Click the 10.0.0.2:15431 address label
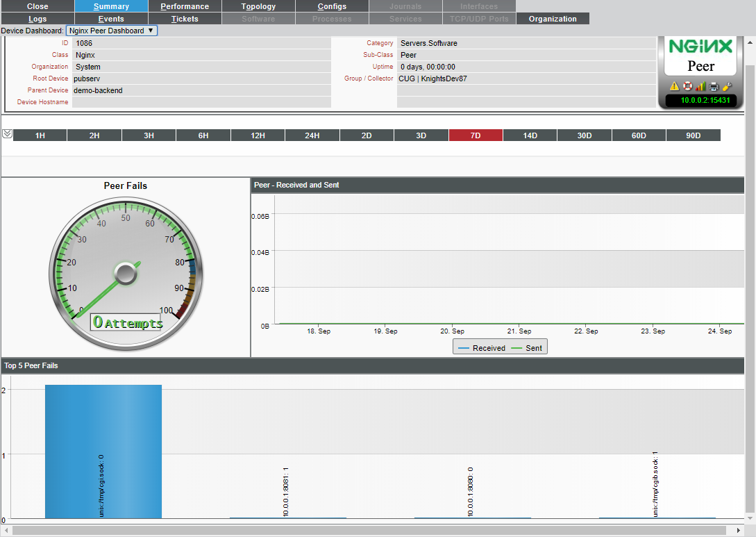 tap(701, 100)
